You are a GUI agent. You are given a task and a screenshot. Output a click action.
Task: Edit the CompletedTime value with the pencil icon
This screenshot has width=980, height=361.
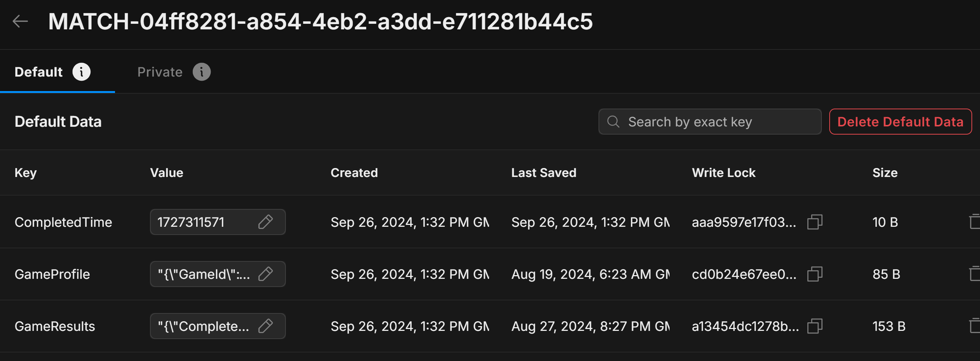pyautogui.click(x=267, y=222)
